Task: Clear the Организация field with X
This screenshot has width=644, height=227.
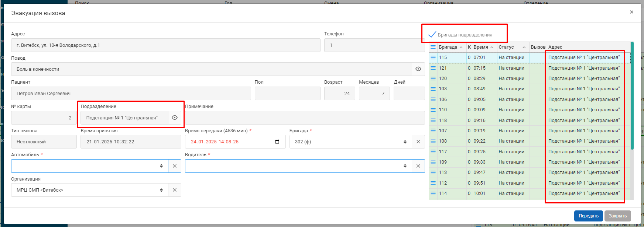Action: tap(175, 190)
